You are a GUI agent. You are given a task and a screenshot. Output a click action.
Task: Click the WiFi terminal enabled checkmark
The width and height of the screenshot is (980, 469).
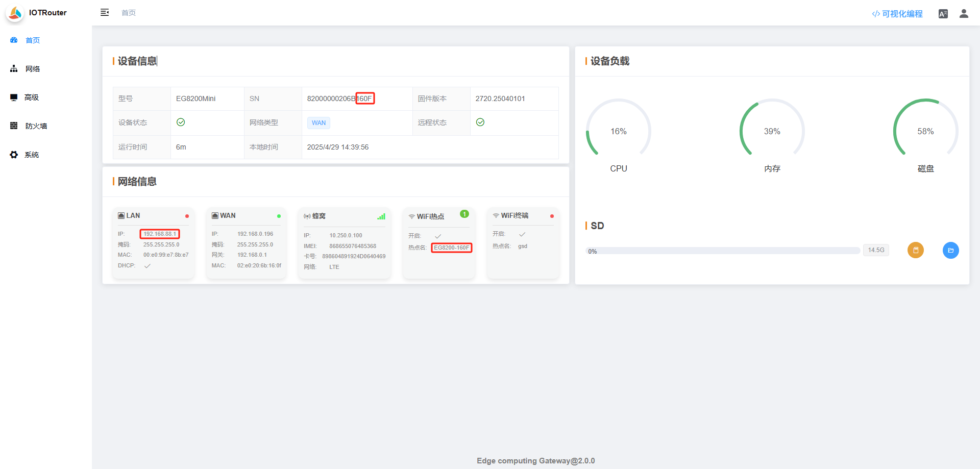click(x=522, y=234)
